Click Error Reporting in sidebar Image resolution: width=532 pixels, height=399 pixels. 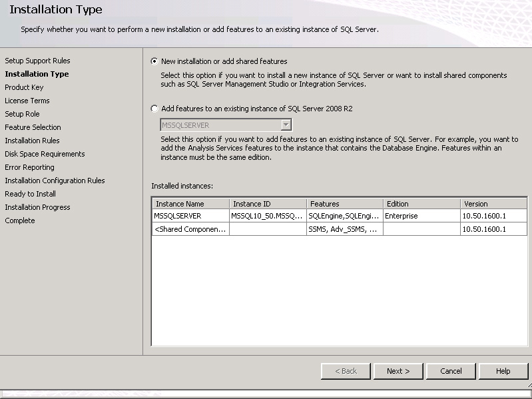click(x=29, y=167)
